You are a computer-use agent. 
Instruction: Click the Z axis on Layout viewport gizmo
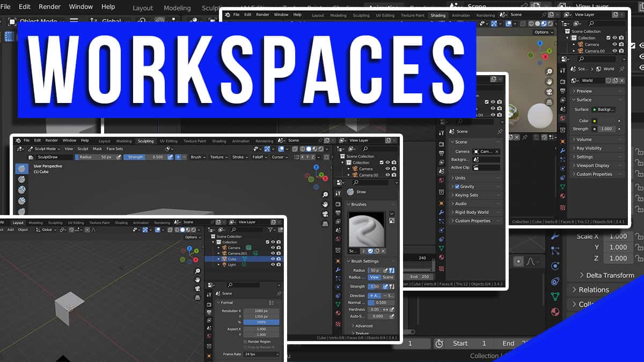click(x=189, y=249)
